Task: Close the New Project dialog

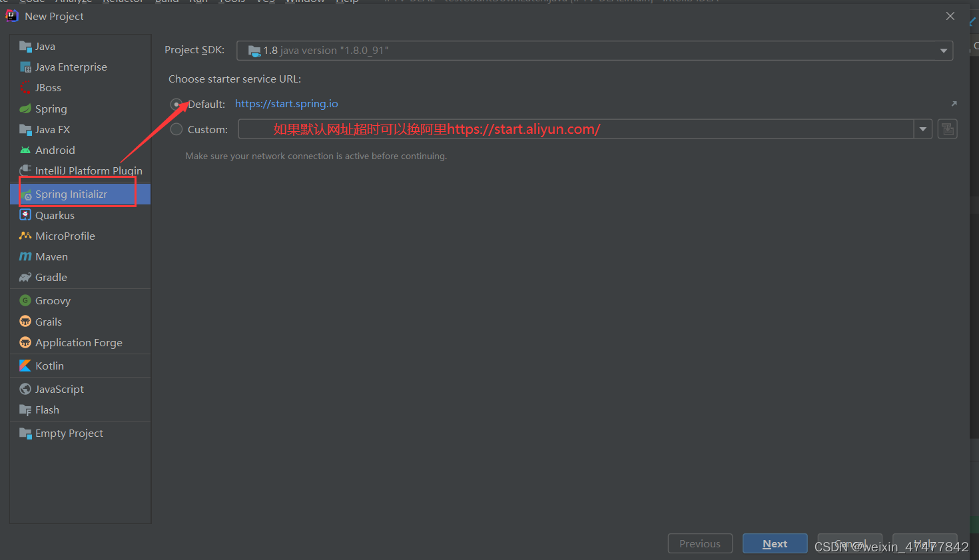Action: [x=950, y=16]
